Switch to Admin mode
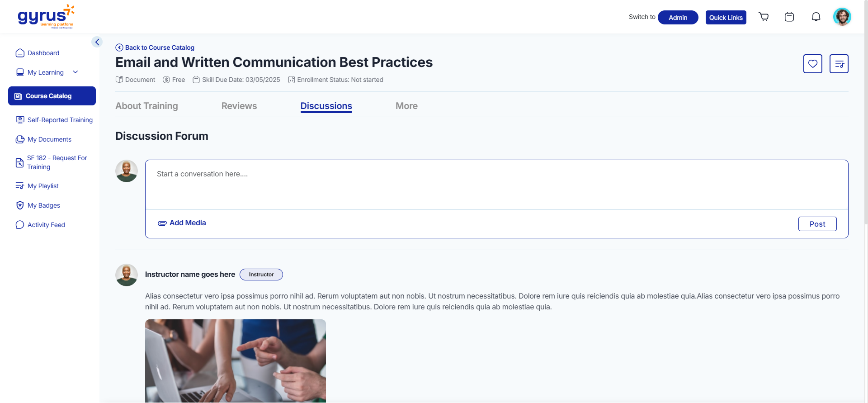 coord(678,18)
